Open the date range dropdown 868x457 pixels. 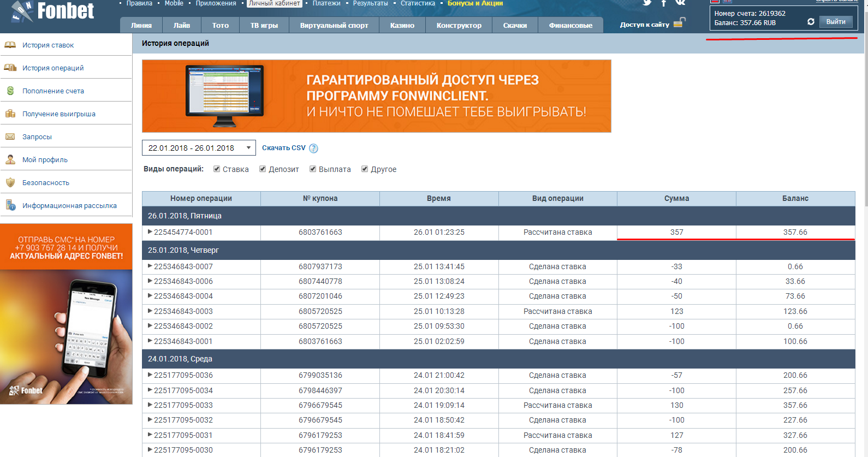[199, 148]
